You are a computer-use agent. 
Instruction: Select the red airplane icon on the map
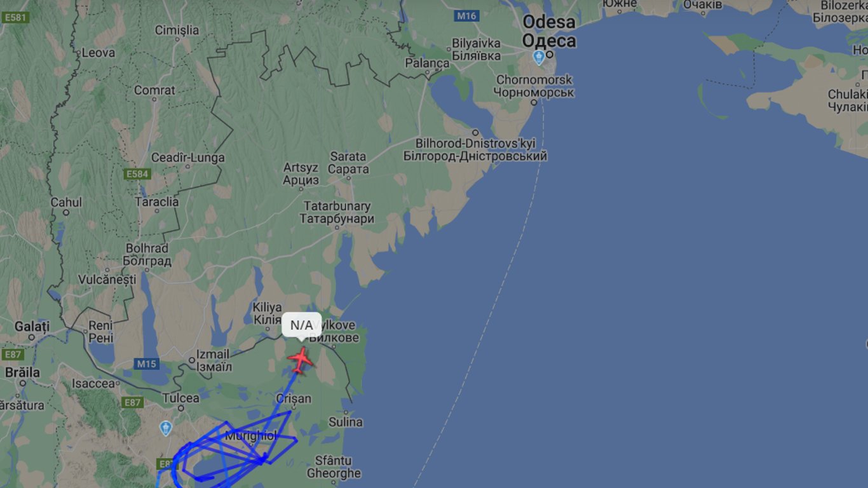tap(301, 360)
